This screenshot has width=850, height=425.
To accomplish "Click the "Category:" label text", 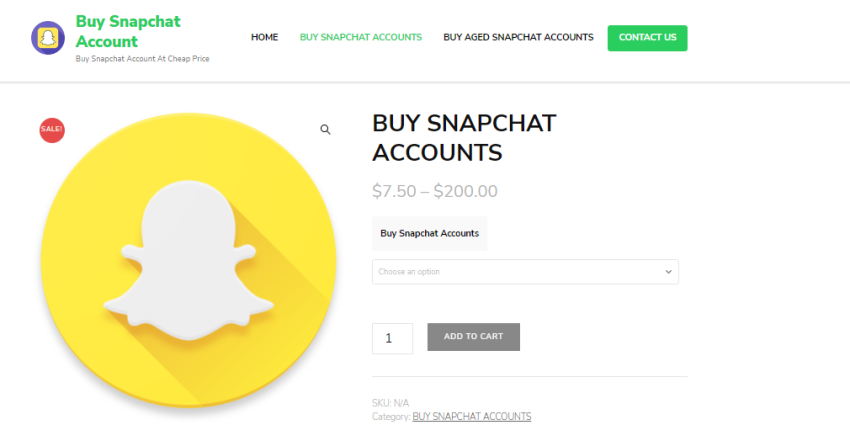I will click(391, 416).
